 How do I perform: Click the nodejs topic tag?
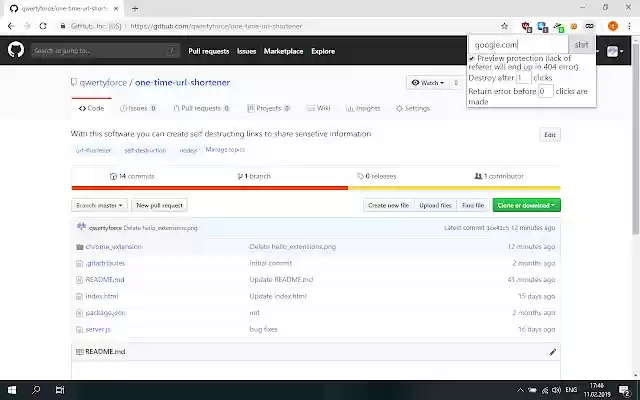pyautogui.click(x=188, y=150)
